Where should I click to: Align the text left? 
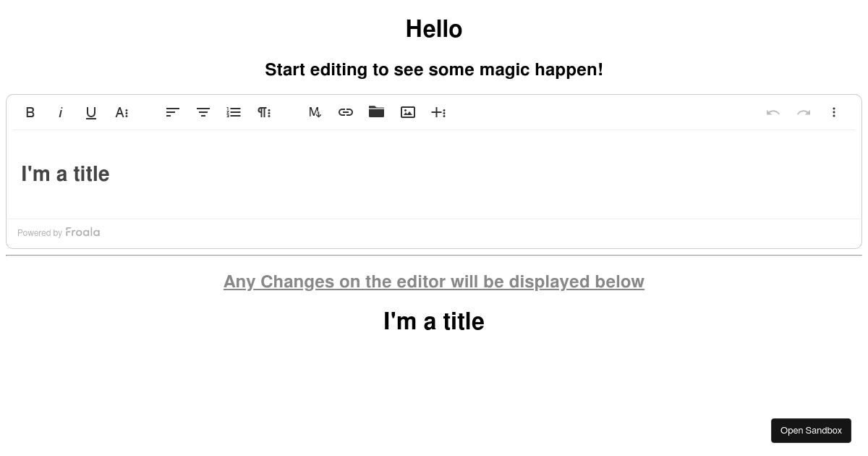173,112
